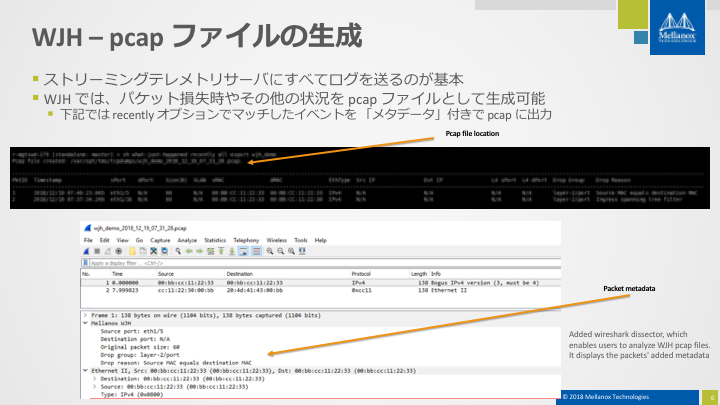Screen dimensions: 720x405
Task: Sort by the No. column header
Action: [86, 274]
